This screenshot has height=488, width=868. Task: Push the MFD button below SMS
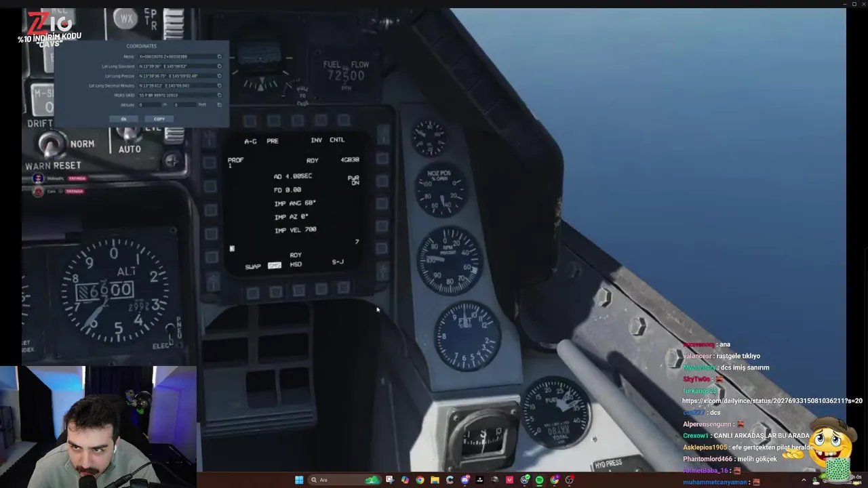276,292
